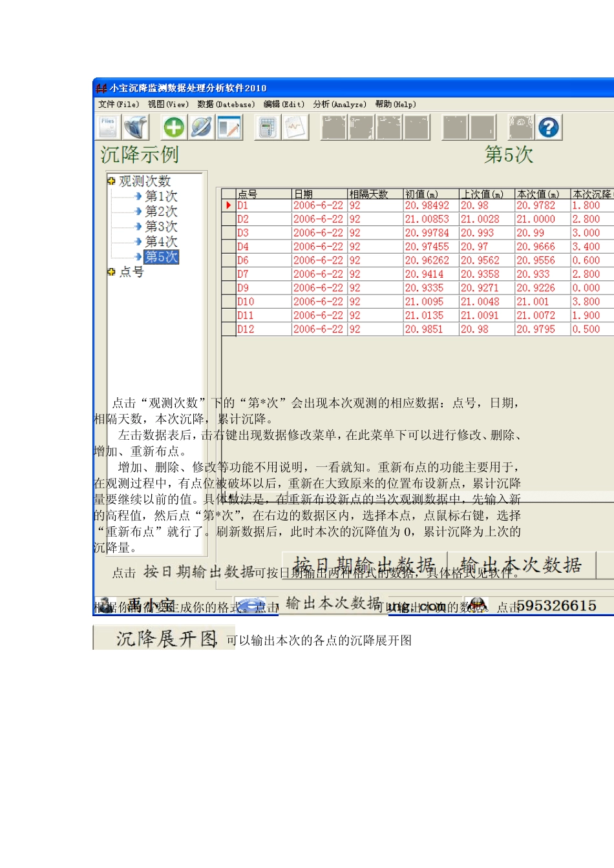Click the 相隔天数 column header

click(x=375, y=194)
